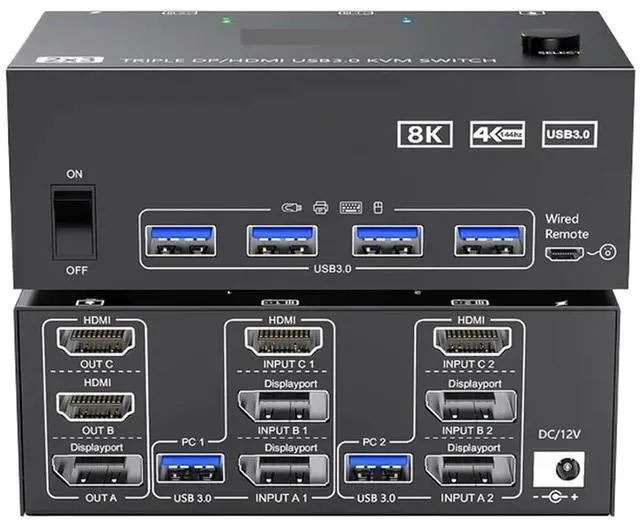Screen dimensions: 640x525
Task: Click the 'OUT B' label
Action: [98, 431]
